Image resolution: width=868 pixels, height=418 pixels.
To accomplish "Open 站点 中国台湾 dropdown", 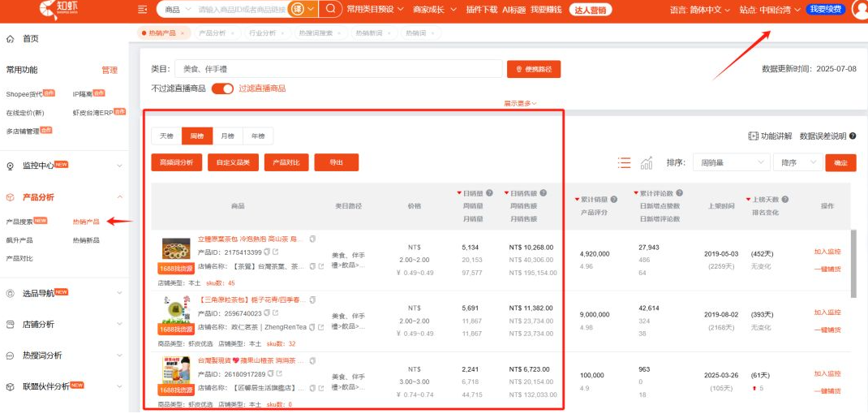I will pyautogui.click(x=770, y=10).
